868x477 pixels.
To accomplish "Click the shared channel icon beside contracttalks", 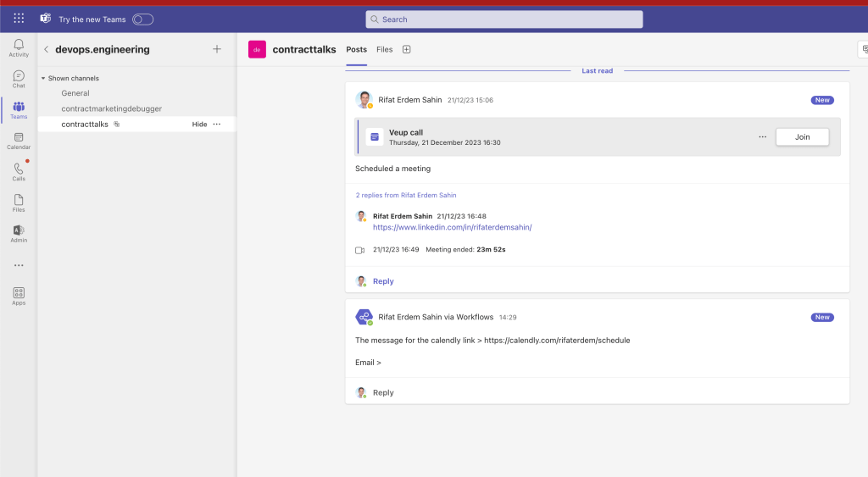I will click(117, 124).
